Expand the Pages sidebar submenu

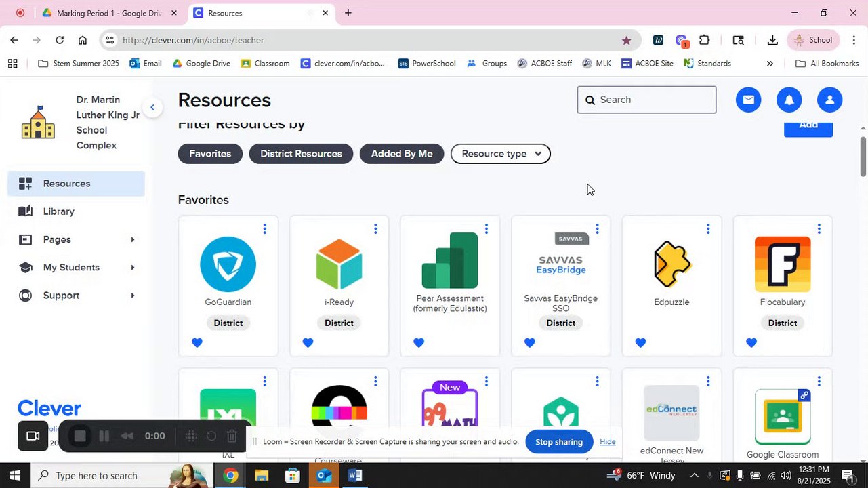pos(132,239)
